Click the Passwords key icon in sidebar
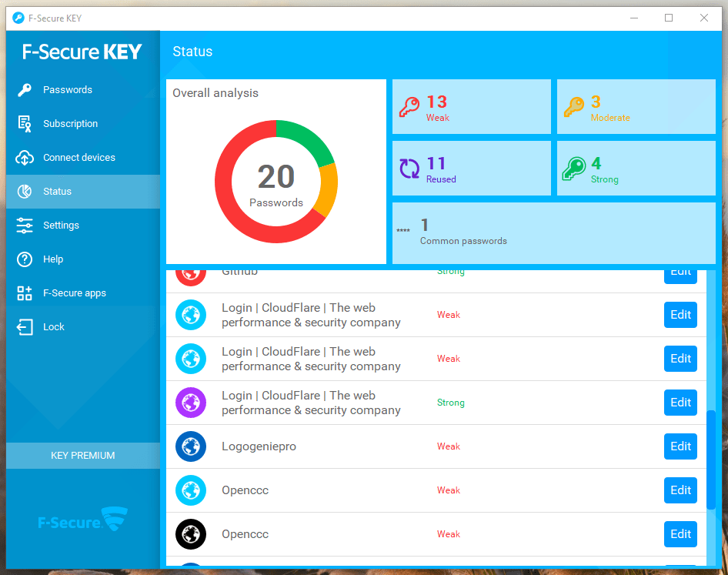The width and height of the screenshot is (728, 575). (x=25, y=89)
